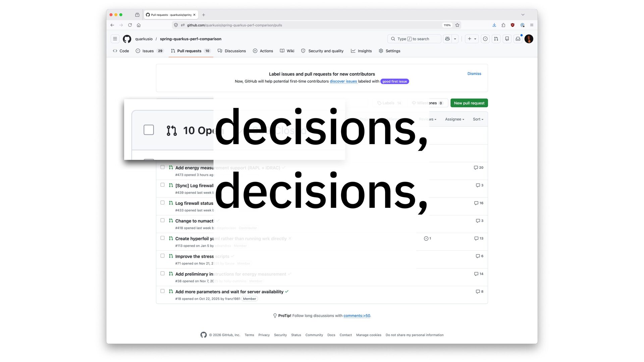Click New pull request button
This screenshot has width=644, height=362.
(x=469, y=103)
